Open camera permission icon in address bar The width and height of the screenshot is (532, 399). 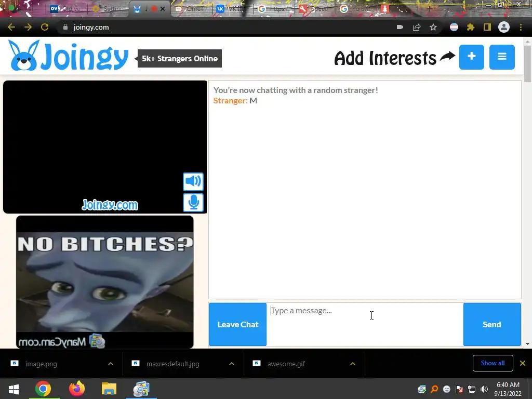tap(400, 27)
